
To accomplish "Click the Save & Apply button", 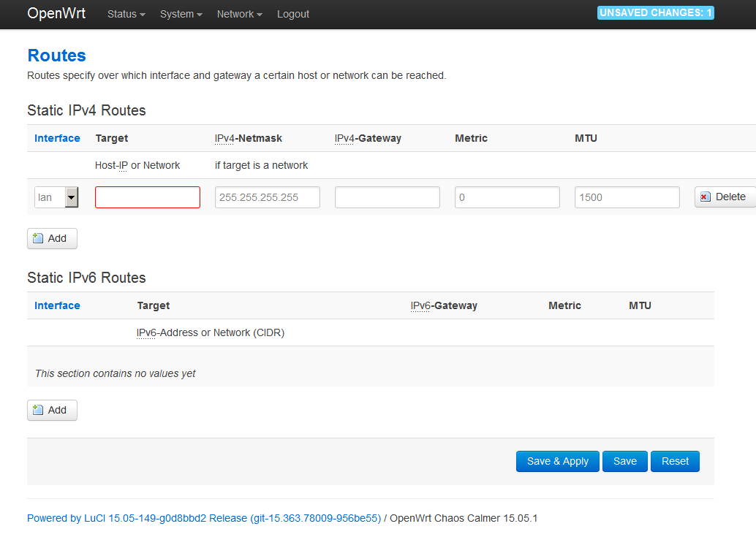I will pos(557,461).
